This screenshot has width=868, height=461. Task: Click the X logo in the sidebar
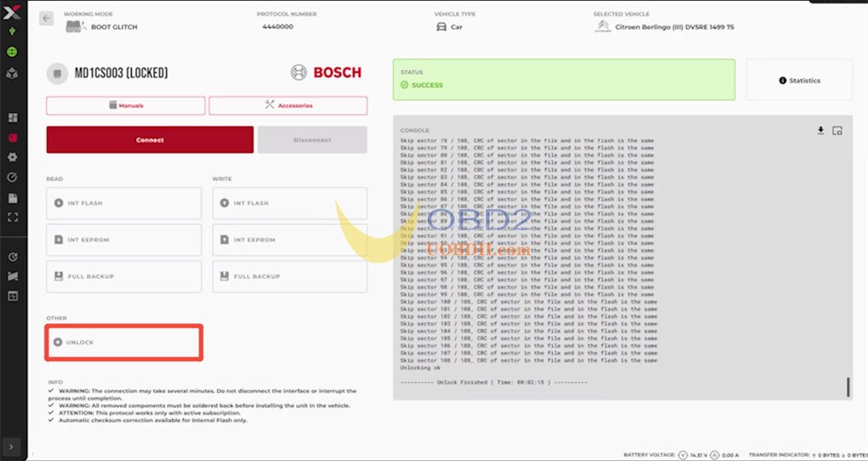[x=11, y=12]
